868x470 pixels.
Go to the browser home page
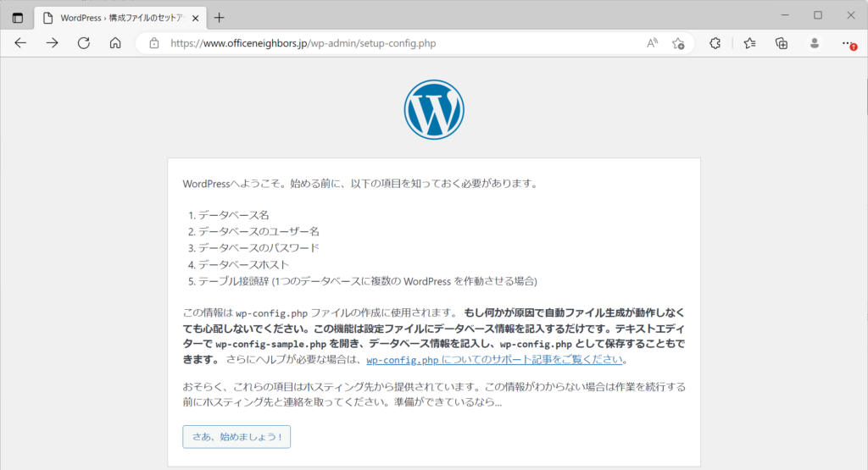(115, 43)
